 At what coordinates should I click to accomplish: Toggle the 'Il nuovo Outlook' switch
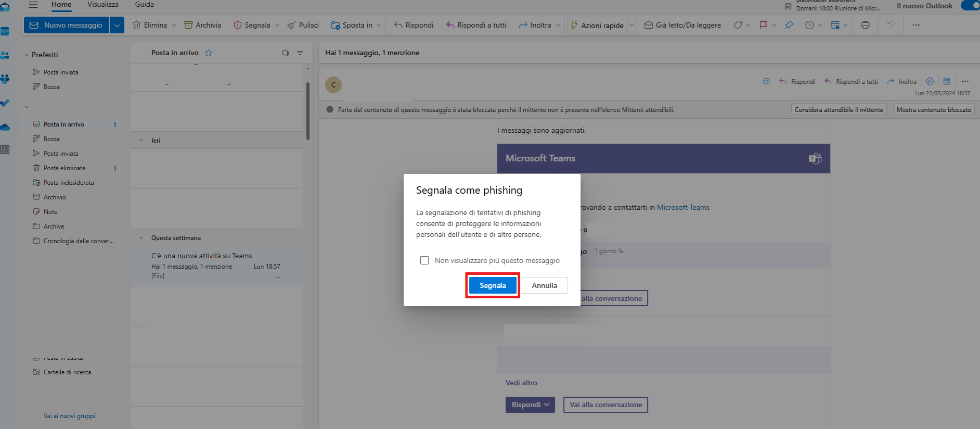tap(971, 6)
